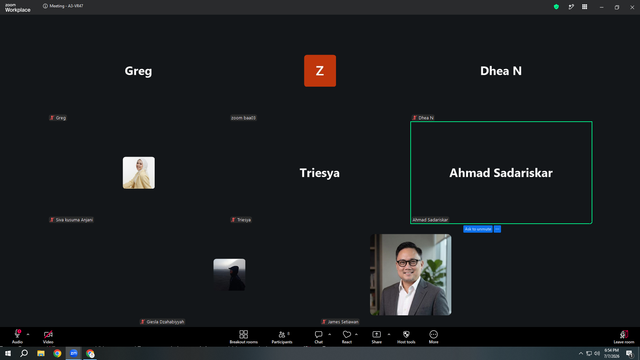Open the Windows notification center
640x360 pixels.
coord(630,353)
